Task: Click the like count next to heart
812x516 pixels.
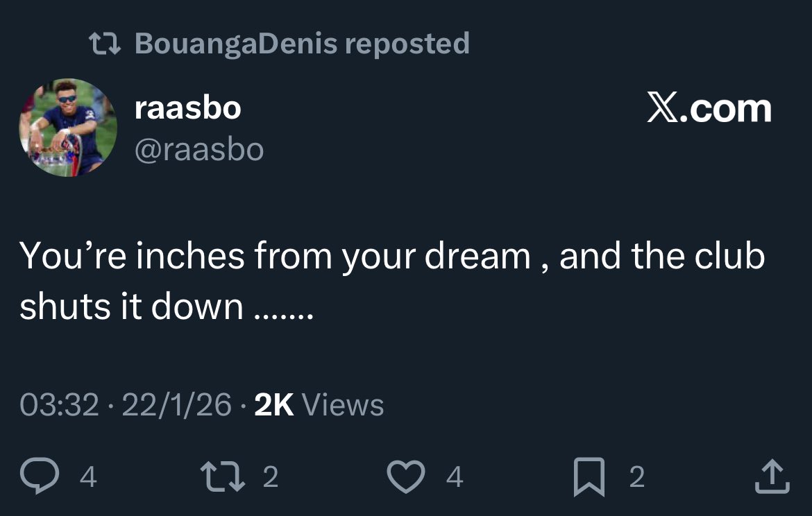Action: pyautogui.click(x=455, y=477)
